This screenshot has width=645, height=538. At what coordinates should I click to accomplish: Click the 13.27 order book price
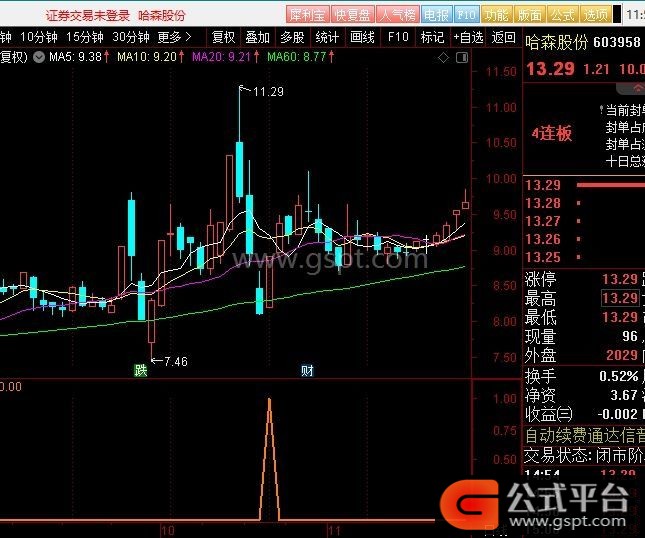pos(543,221)
